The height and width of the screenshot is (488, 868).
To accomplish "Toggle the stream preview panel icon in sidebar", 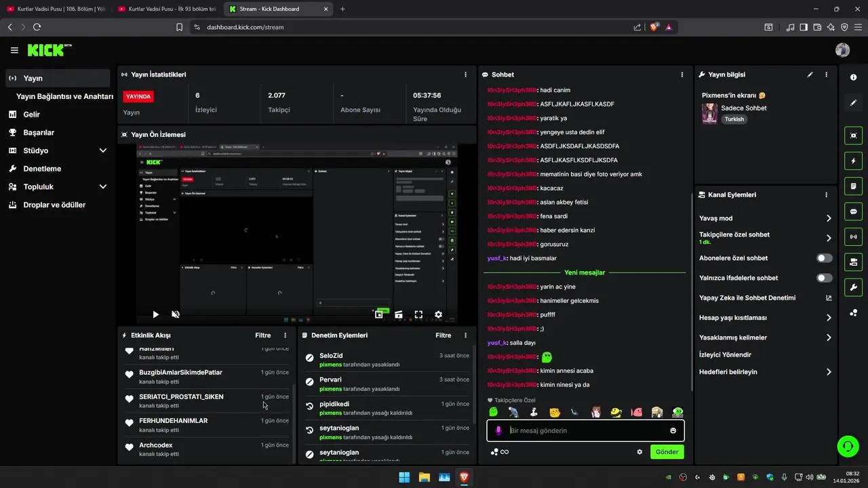I will [853, 136].
